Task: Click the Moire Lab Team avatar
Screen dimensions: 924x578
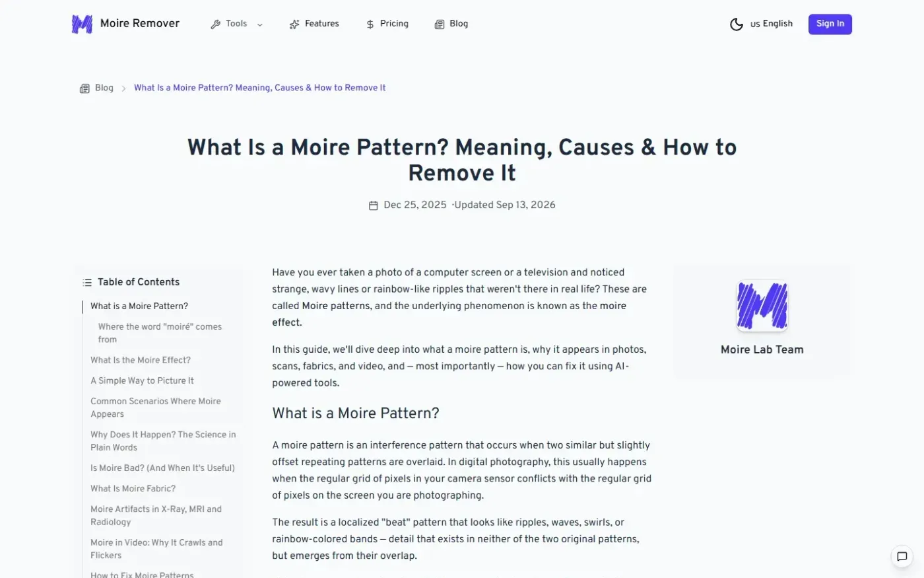Action: (762, 306)
